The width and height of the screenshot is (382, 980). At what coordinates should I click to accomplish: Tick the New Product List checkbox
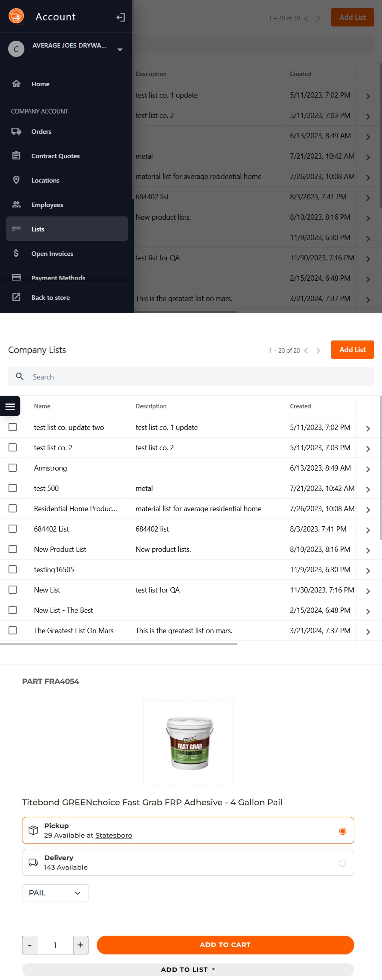click(13, 549)
